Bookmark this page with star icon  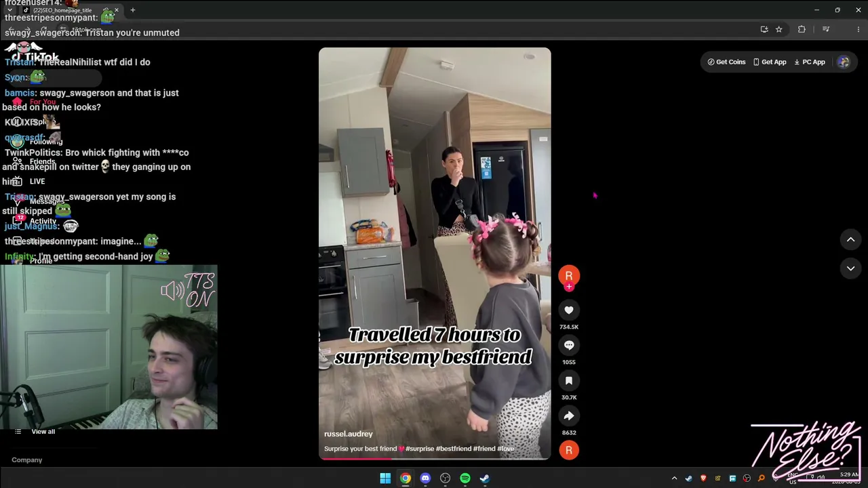pyautogui.click(x=779, y=29)
